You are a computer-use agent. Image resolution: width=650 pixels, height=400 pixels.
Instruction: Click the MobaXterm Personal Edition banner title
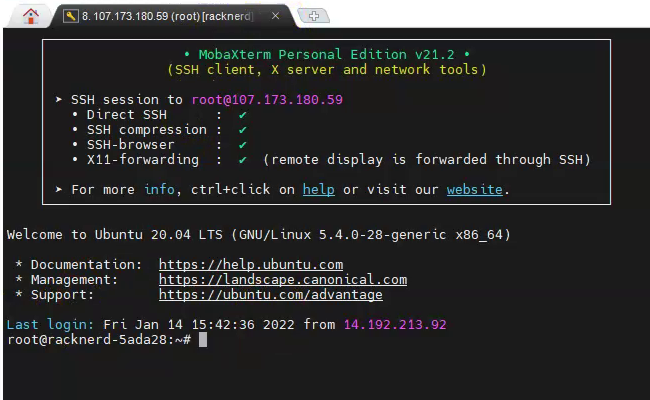[x=325, y=54]
